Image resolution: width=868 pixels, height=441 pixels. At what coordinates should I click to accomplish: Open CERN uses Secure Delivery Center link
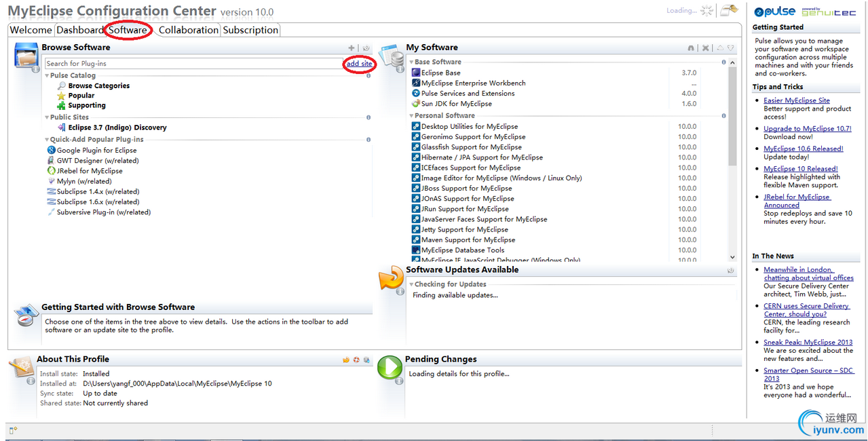(x=806, y=310)
